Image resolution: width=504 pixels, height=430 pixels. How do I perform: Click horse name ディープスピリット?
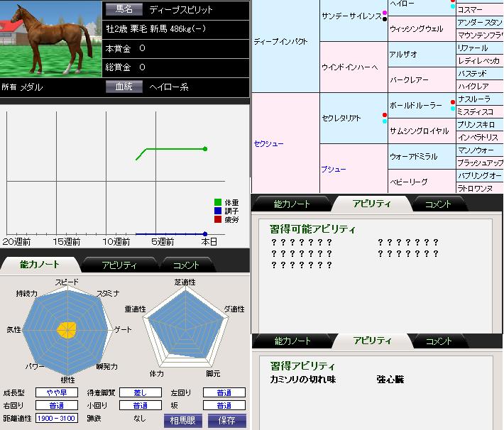point(181,10)
